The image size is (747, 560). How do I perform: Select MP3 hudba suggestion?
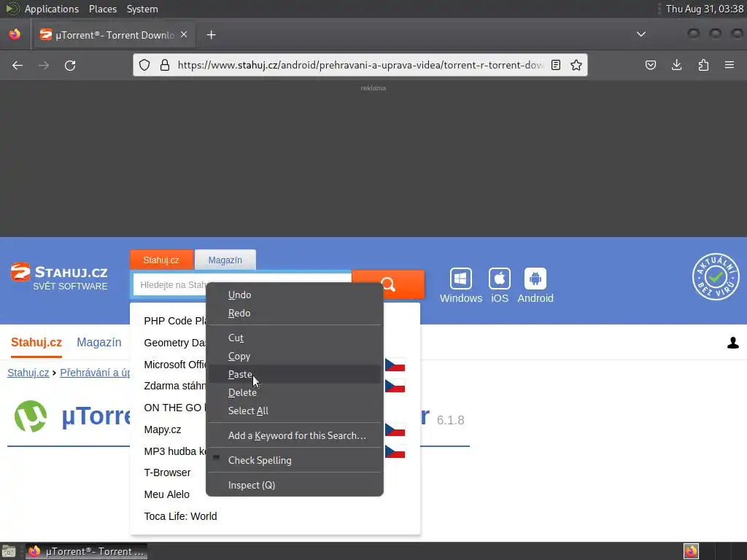point(175,451)
